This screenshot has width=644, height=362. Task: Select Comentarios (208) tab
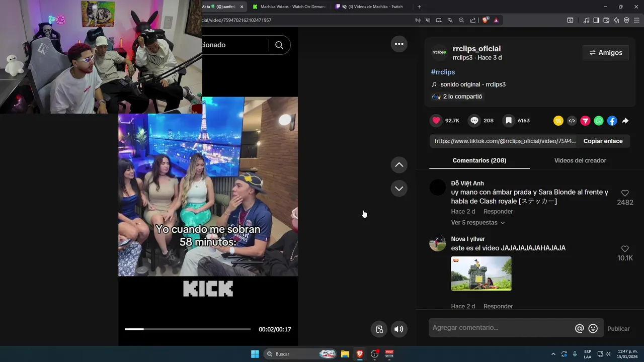[x=479, y=160]
